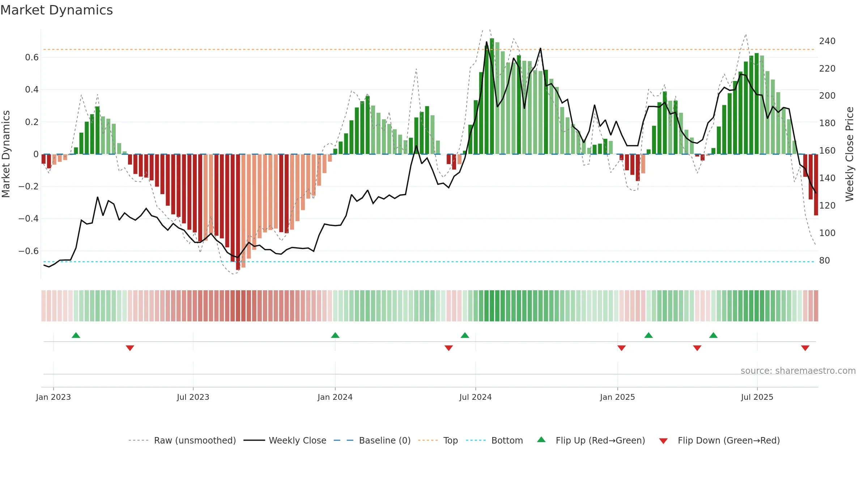Screen dimensions: 868x488
Task: Click the 220 price tick on the right axis
Action: 827,69
